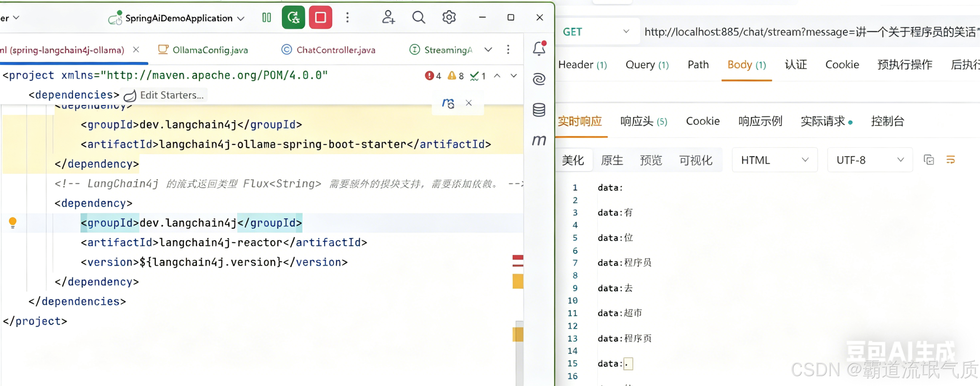This screenshot has height=386, width=980.
Task: Open the UTF-8 encoding dropdown
Action: pyautogui.click(x=870, y=160)
